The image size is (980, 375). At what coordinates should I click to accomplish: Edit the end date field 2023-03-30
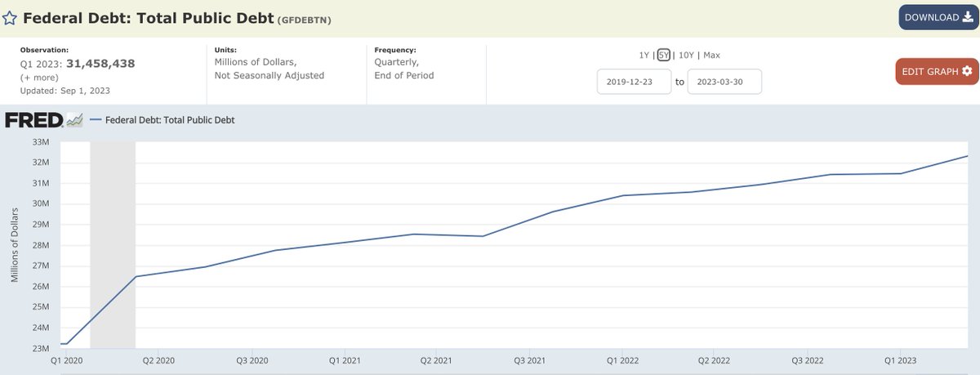725,82
